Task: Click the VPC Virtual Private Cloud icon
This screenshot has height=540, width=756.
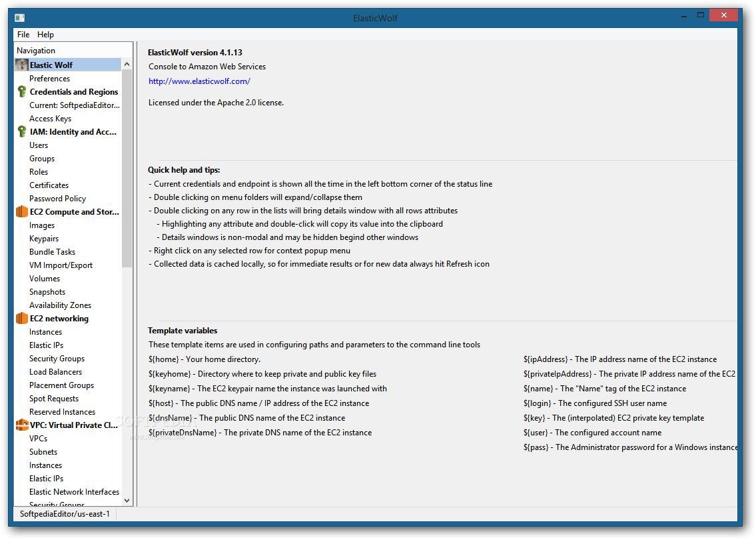Action: [x=22, y=425]
